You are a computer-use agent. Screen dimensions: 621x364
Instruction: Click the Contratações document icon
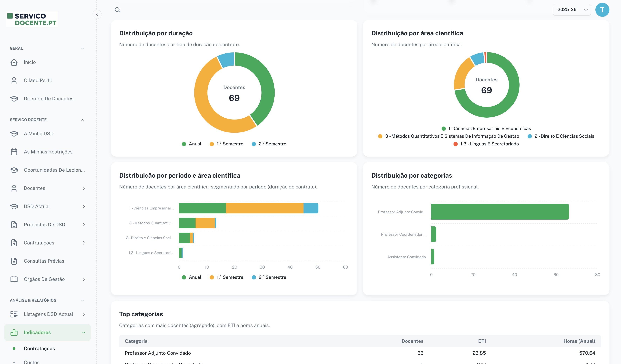point(14,243)
